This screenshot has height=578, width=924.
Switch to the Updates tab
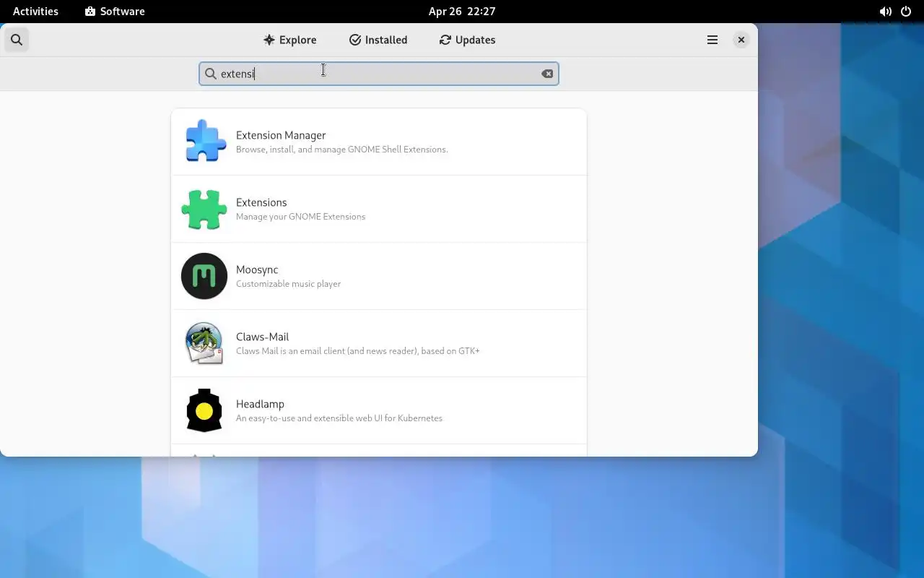tap(467, 40)
